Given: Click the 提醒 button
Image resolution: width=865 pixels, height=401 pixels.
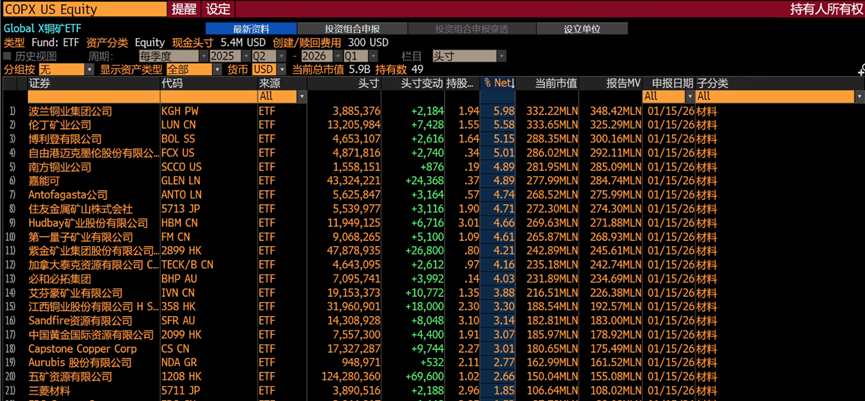Looking at the screenshot, I should click(x=183, y=9).
